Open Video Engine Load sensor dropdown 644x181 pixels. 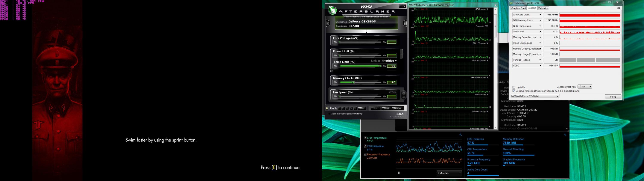coord(540,43)
